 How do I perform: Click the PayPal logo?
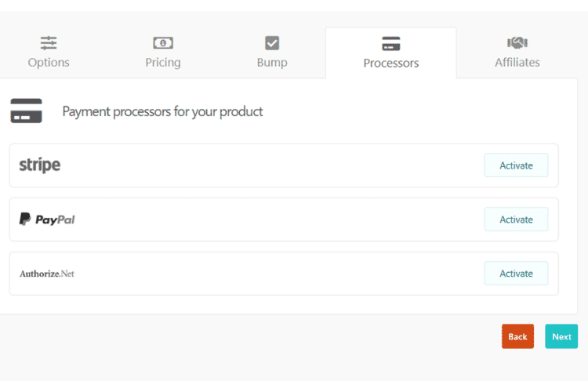[47, 220]
